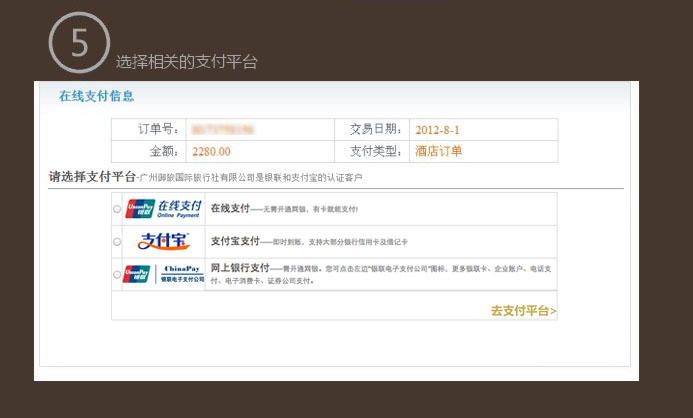
Task: Click the blurred order number value
Action: click(222, 129)
